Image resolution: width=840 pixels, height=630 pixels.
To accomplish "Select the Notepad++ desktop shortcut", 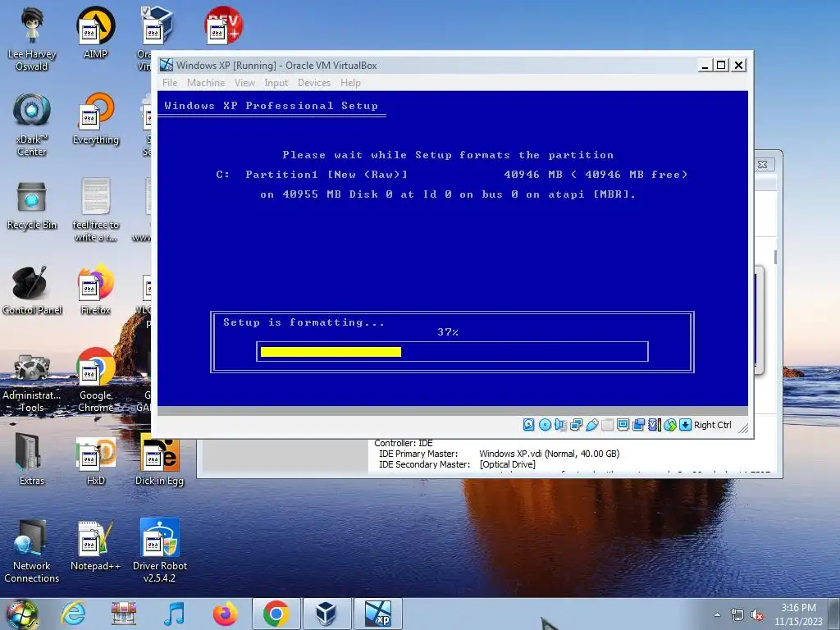I will point(95,546).
